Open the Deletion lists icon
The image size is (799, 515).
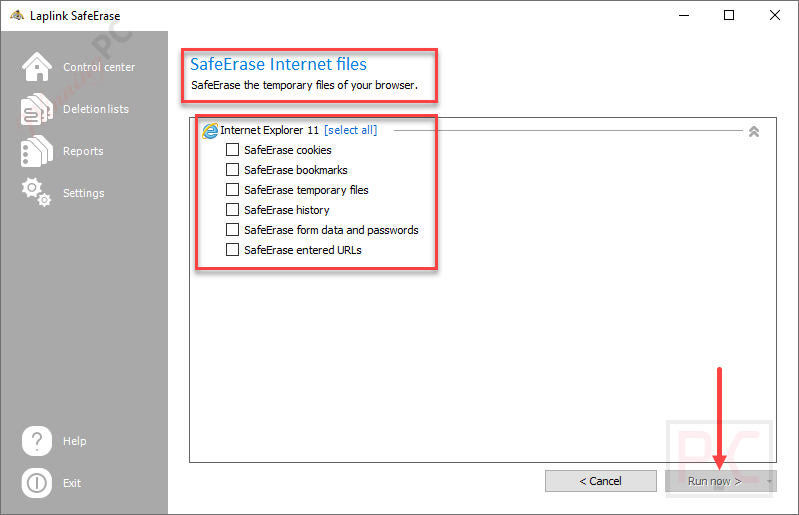[x=37, y=109]
